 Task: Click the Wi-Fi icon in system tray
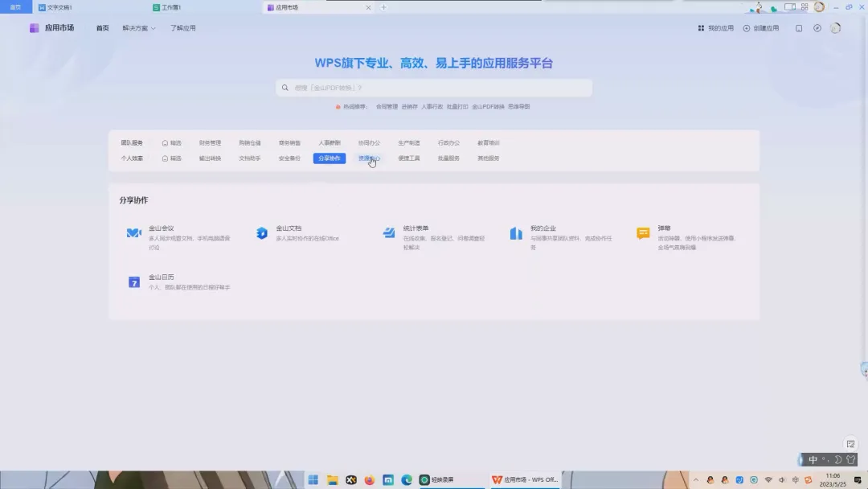[768, 479]
